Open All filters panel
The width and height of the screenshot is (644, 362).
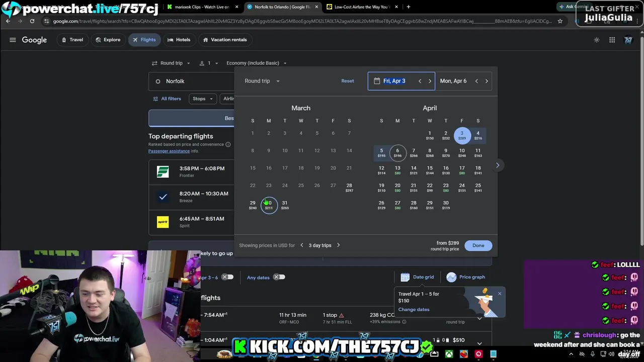167,99
